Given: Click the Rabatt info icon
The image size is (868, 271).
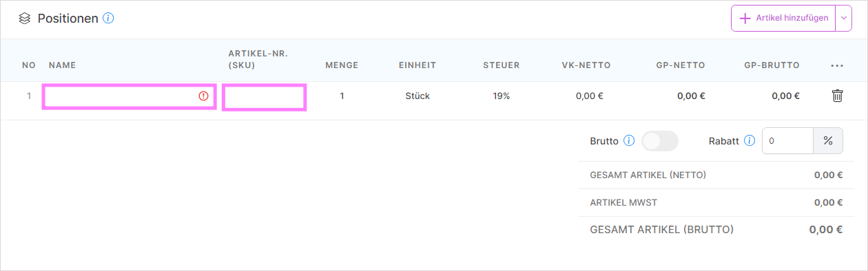Looking at the screenshot, I should (x=750, y=140).
